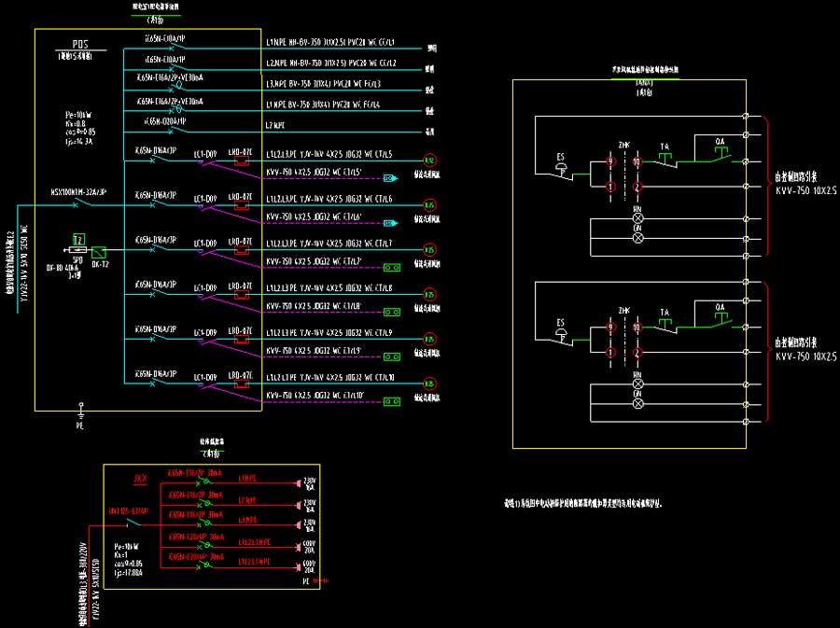Click the GN indicator lamp in lower circuit
This screenshot has width=840, height=628.
coord(638,404)
